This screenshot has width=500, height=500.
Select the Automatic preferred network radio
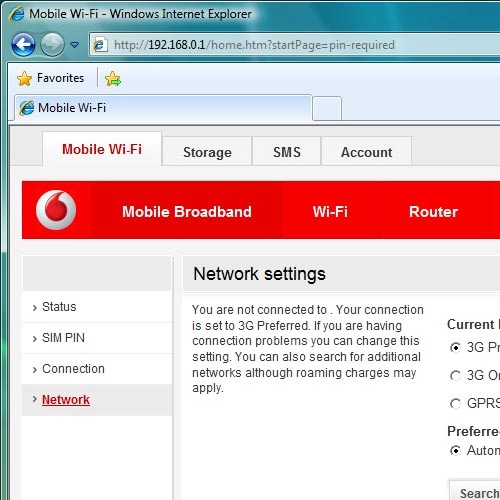click(455, 451)
